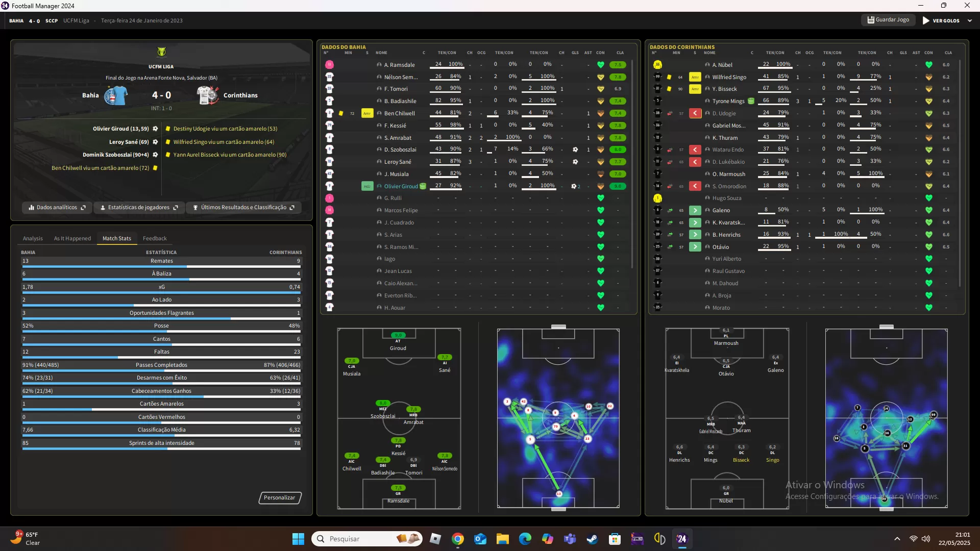Open the Feedback tab
This screenshot has height=551, width=980.
(x=155, y=238)
